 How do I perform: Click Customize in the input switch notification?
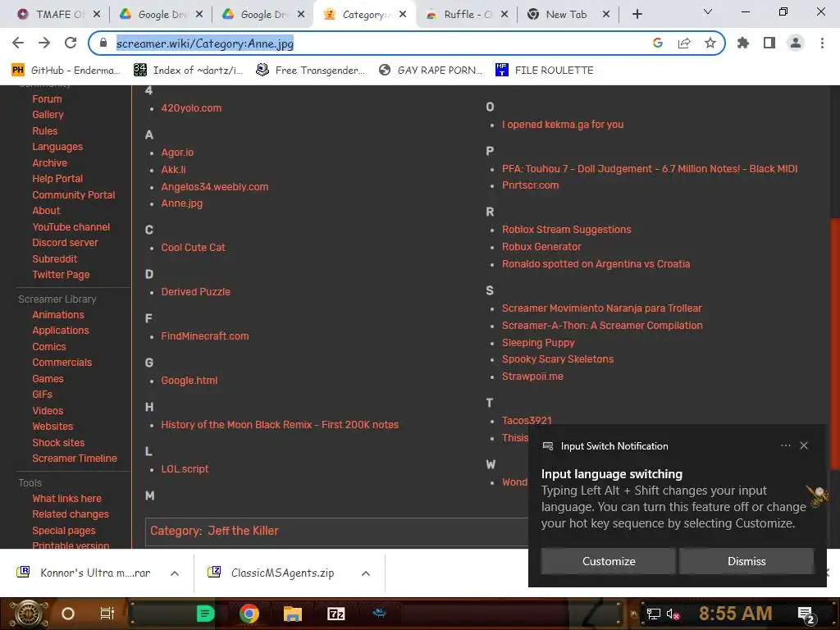(608, 561)
